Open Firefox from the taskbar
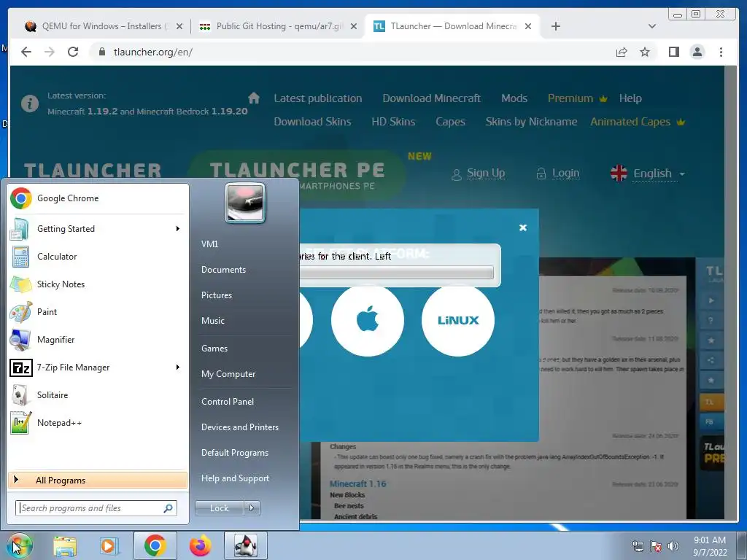This screenshot has height=560, width=747. [x=200, y=545]
